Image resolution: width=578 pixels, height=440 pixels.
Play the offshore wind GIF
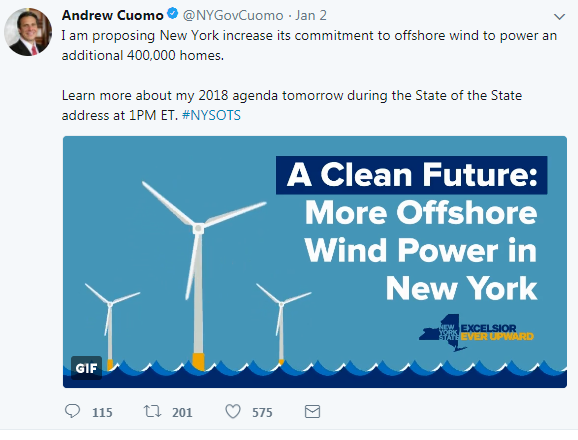315,262
